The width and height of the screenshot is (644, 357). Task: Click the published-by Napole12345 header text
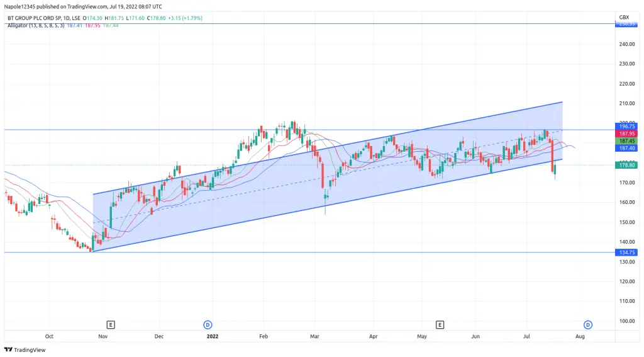click(x=83, y=6)
